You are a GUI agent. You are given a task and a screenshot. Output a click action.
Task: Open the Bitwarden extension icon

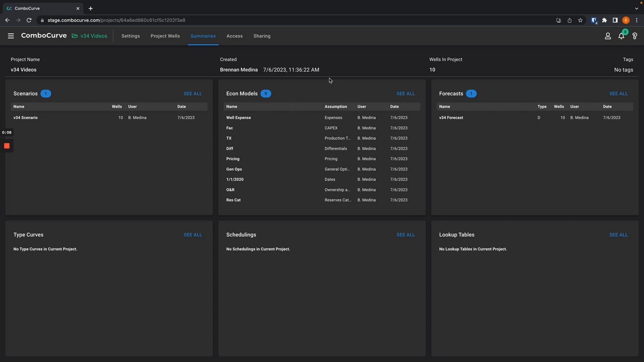[x=594, y=21]
